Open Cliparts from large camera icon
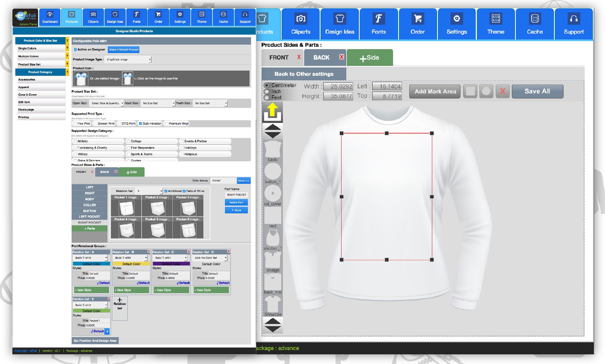 [301, 19]
